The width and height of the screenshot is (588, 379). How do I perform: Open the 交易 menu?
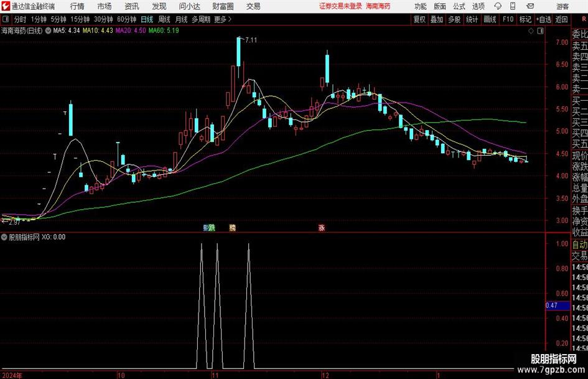[253, 6]
